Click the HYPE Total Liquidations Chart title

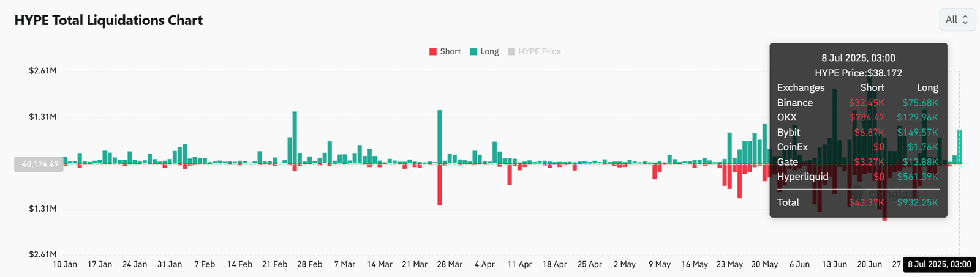click(x=108, y=20)
